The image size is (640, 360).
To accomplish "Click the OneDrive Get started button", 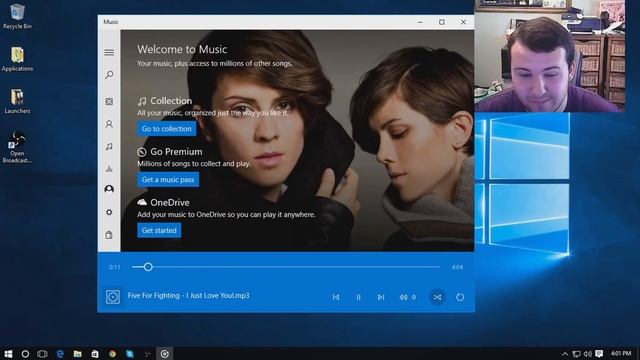I will click(159, 231).
